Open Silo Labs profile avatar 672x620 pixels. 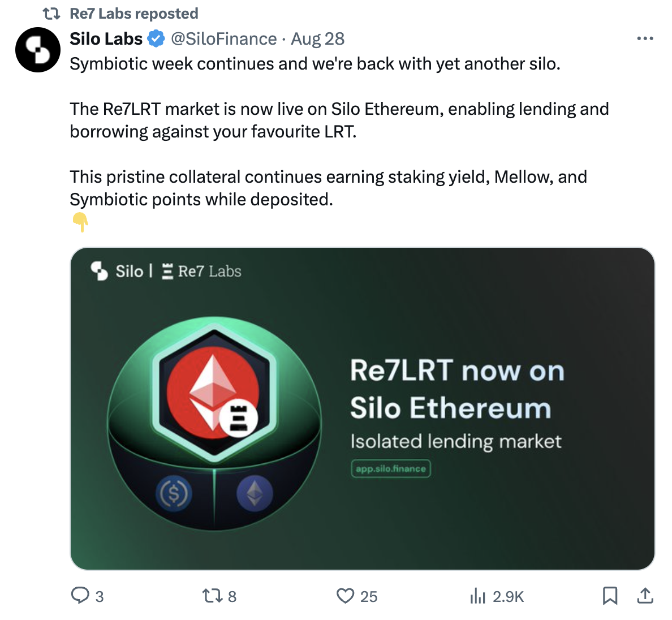click(x=38, y=50)
